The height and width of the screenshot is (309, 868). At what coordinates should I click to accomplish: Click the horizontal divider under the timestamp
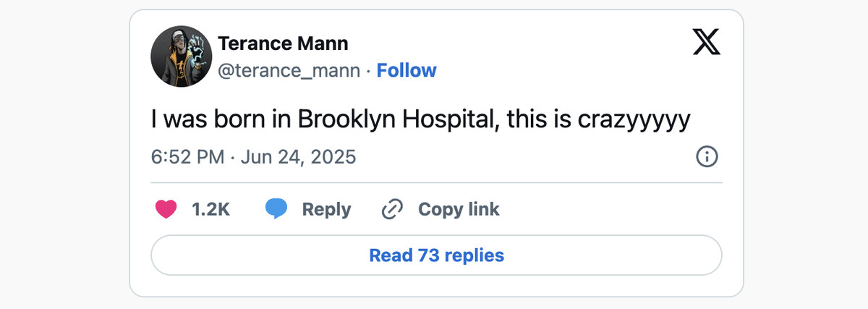pyautogui.click(x=436, y=183)
